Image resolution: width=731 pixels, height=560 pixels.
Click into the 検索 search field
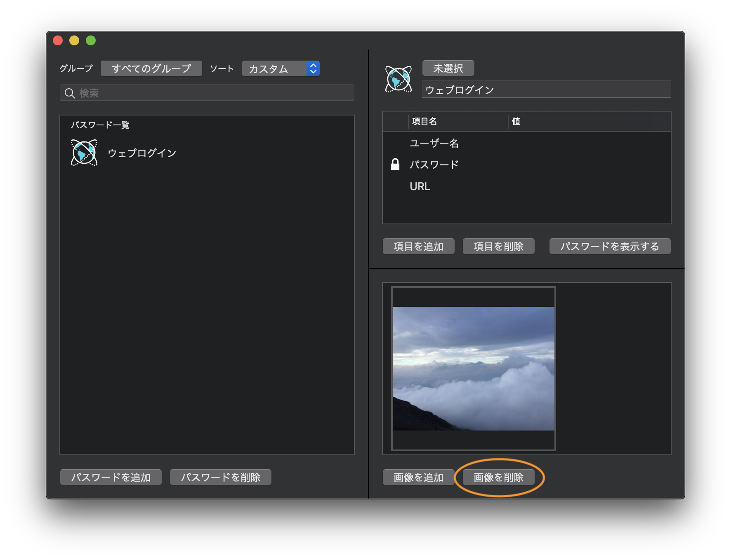click(x=207, y=93)
